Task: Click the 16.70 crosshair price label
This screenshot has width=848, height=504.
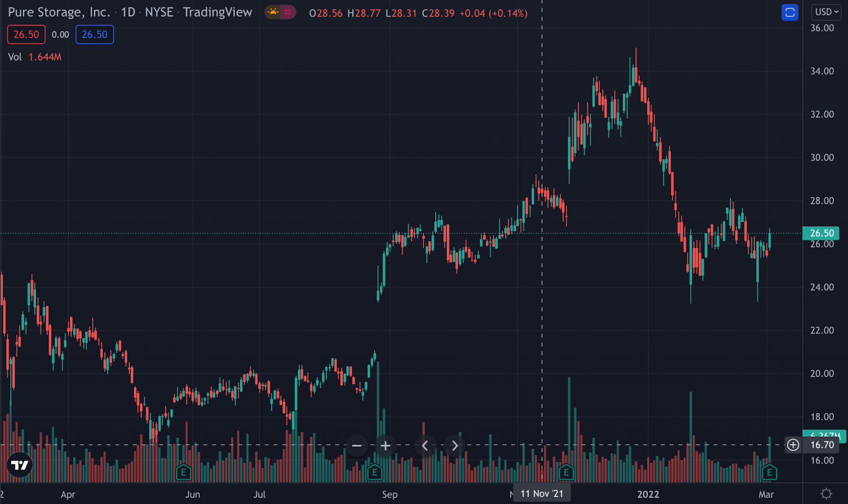Action: 822,445
